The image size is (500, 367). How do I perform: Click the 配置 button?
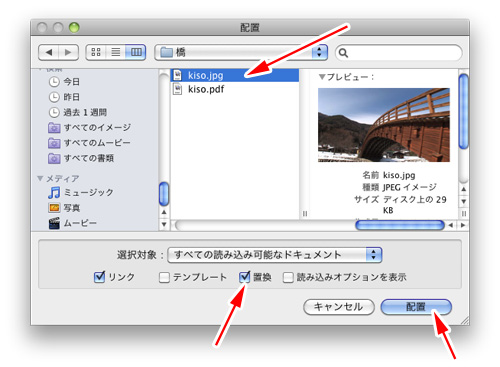pos(416,307)
